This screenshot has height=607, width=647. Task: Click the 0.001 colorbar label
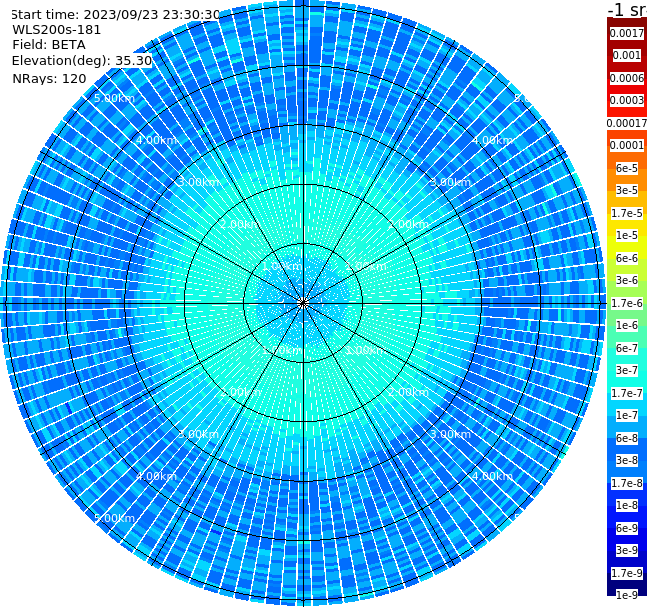coord(627,55)
